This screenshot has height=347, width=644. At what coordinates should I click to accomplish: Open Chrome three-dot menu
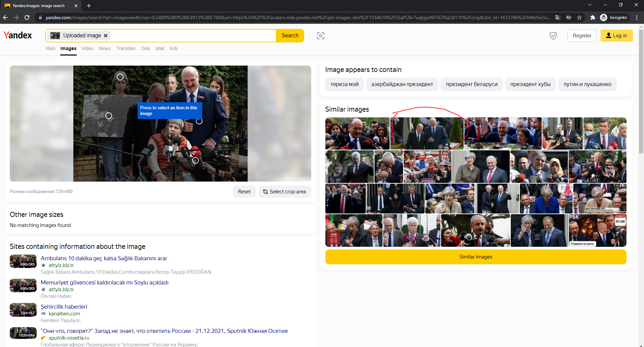click(x=637, y=17)
